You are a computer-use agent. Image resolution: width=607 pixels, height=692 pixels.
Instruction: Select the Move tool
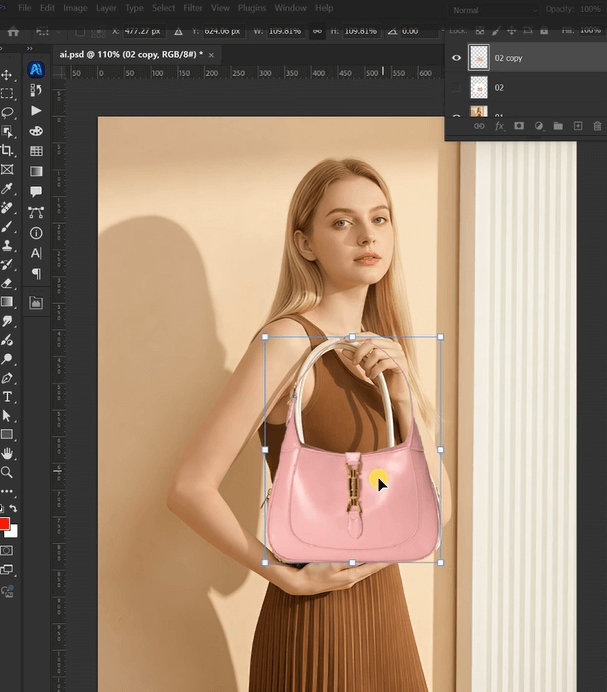7,75
